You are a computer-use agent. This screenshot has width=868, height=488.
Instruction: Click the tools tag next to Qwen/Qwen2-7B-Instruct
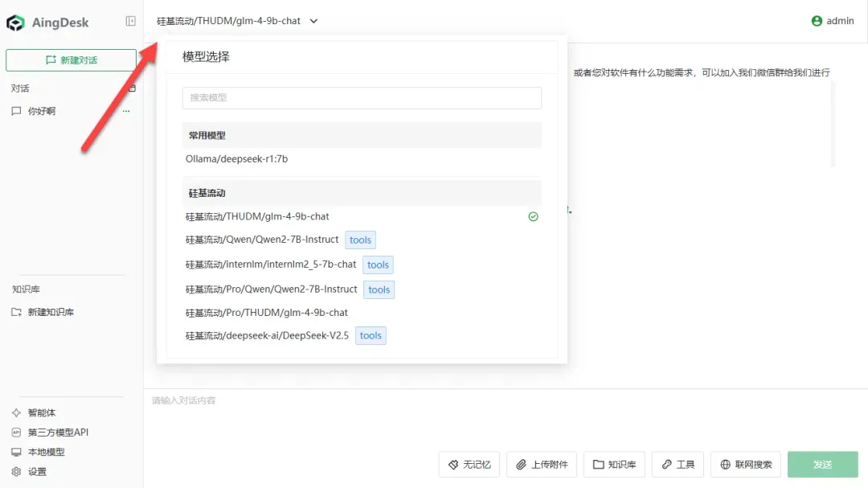point(360,240)
